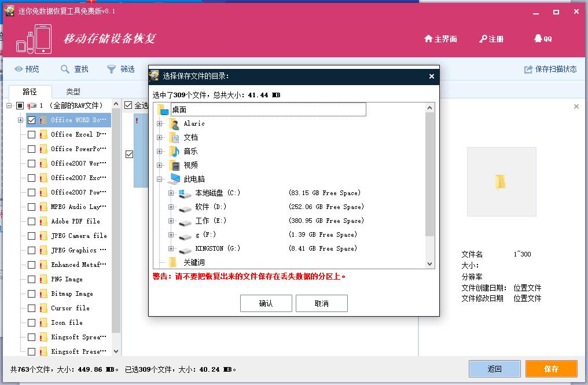The image size is (588, 385).
Task: Open the 主界面 home icon
Action: (428, 39)
